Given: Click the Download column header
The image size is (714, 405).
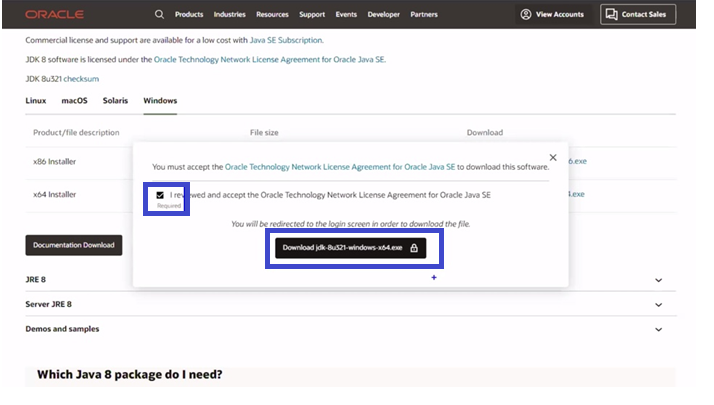Looking at the screenshot, I should 484,133.
